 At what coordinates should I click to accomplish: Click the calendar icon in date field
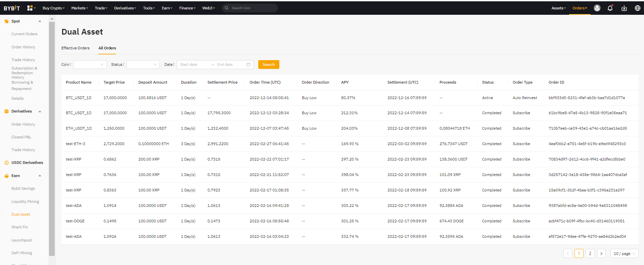248,64
